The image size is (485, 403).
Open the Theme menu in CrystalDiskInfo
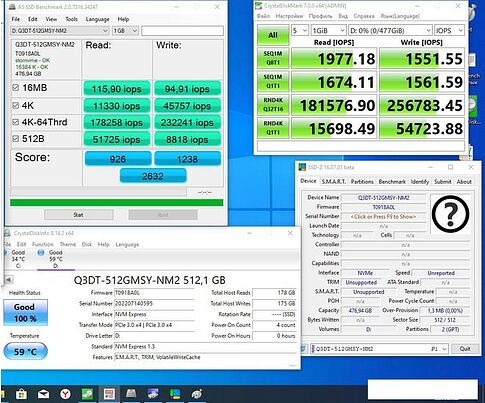click(x=68, y=244)
